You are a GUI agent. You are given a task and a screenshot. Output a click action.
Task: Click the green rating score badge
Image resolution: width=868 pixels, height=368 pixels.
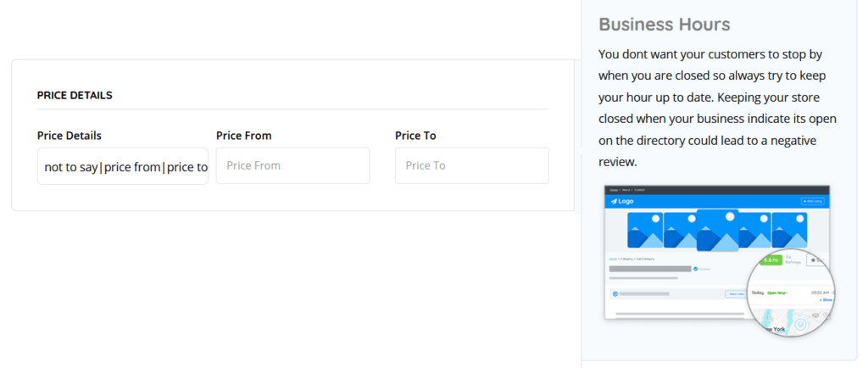click(771, 260)
